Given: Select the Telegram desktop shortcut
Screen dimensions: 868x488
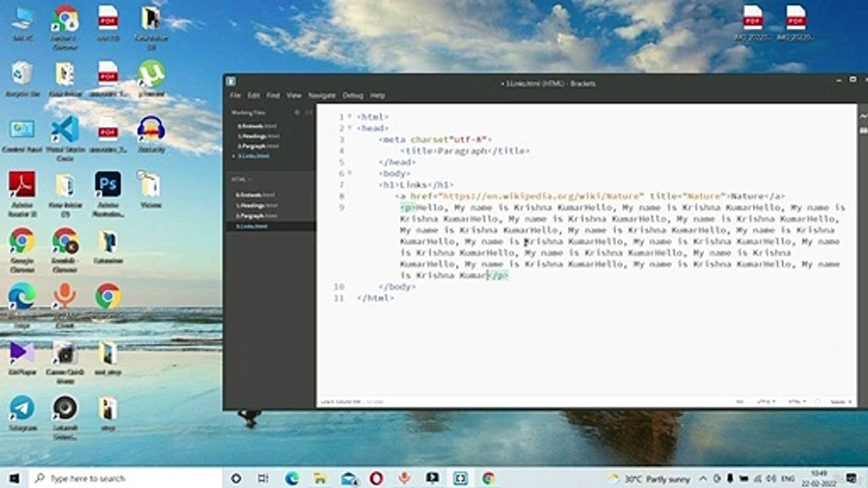Looking at the screenshot, I should click(22, 413).
